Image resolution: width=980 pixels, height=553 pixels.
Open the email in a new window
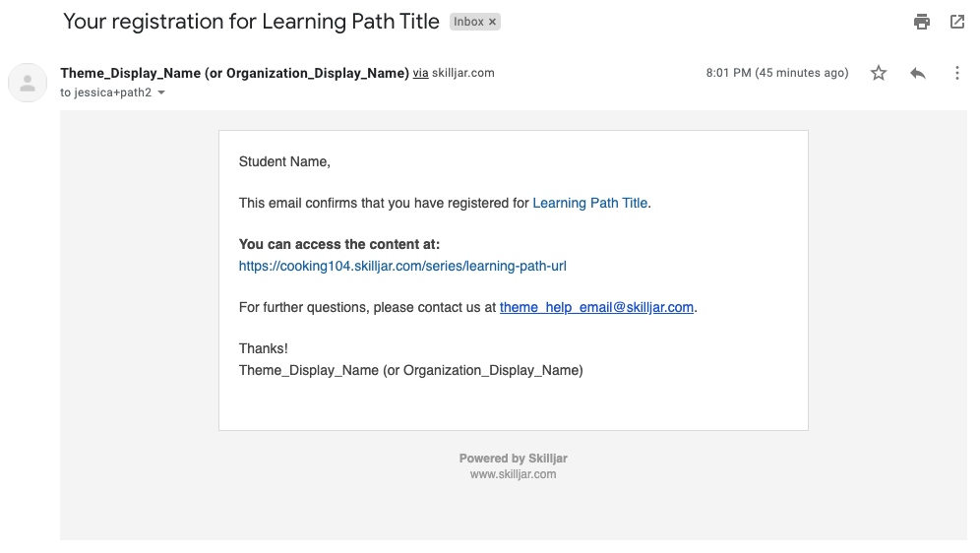[957, 22]
